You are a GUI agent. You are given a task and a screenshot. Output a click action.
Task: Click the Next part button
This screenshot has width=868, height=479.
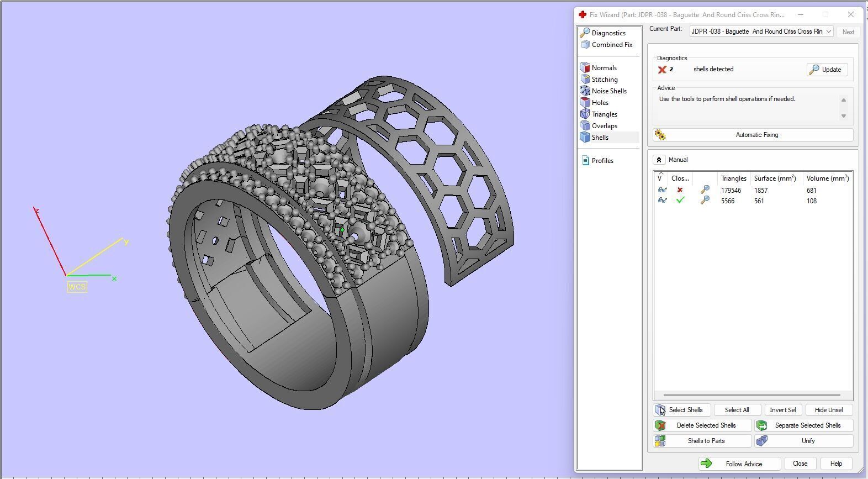[848, 32]
